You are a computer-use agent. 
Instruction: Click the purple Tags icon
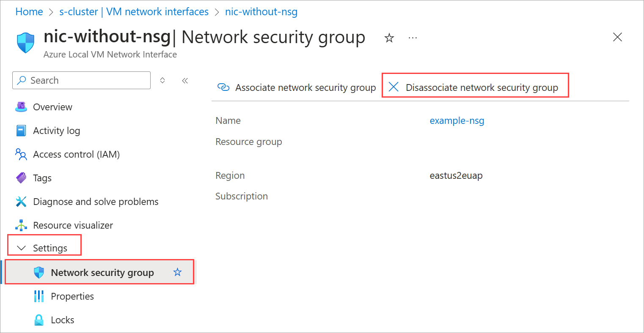[x=21, y=178]
